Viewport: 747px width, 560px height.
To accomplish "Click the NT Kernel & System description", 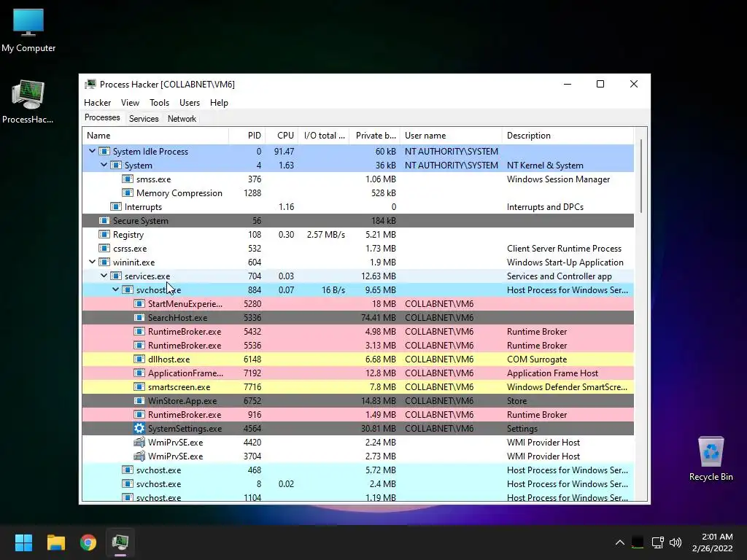I will pyautogui.click(x=545, y=166).
